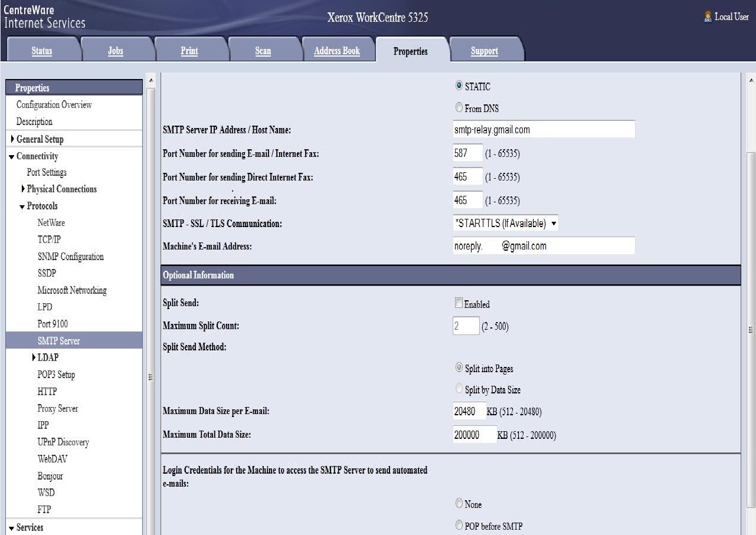Image resolution: width=756 pixels, height=535 pixels.
Task: Open the Description page
Action: 34,122
